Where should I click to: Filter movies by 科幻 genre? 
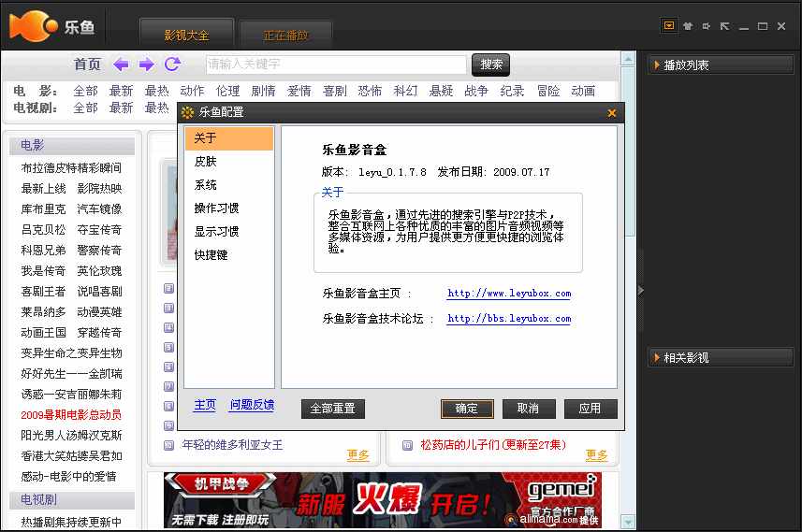click(x=405, y=91)
